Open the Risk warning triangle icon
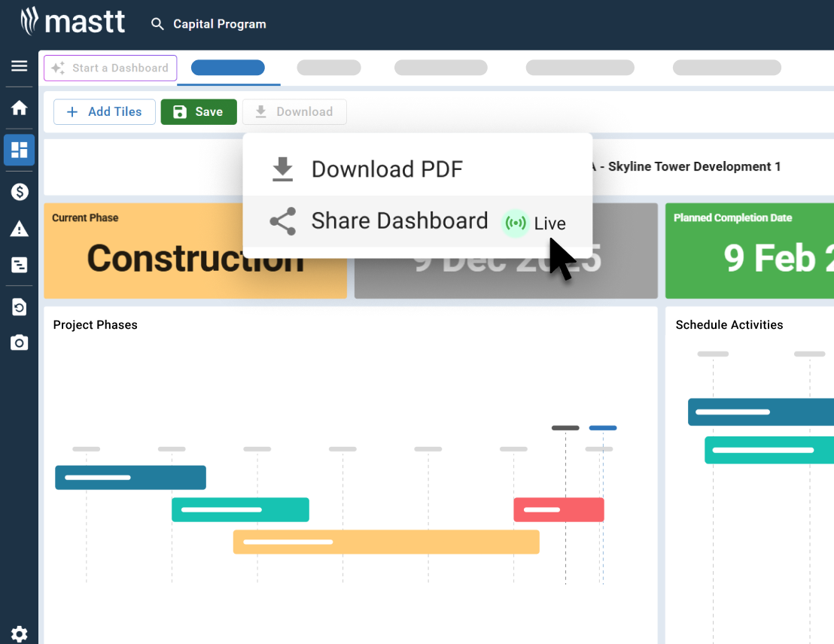The width and height of the screenshot is (834, 644). pyautogui.click(x=19, y=228)
